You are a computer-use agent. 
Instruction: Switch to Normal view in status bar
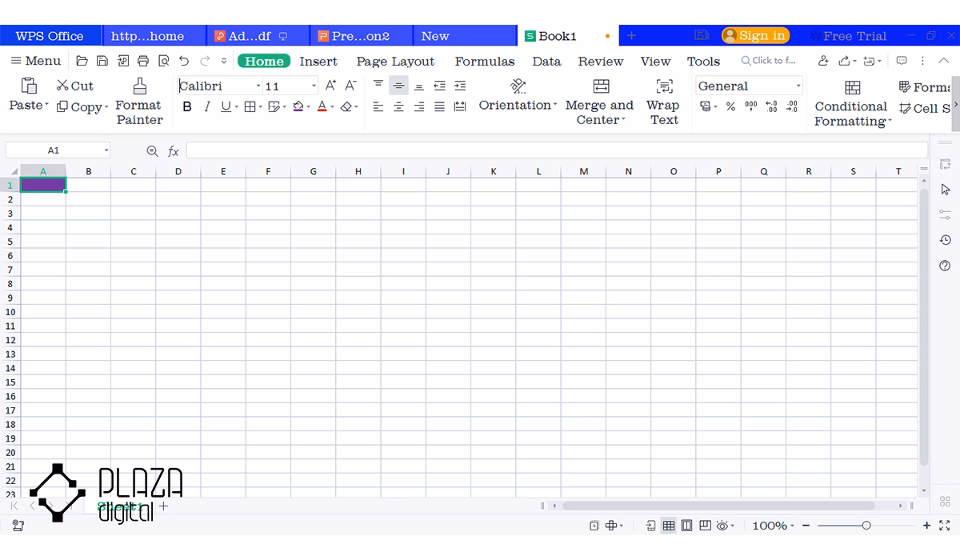(x=668, y=526)
